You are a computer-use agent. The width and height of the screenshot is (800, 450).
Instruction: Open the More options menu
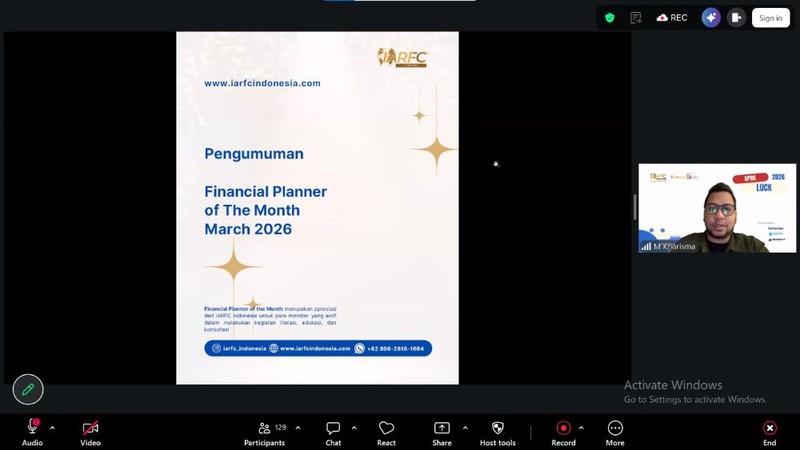point(615,433)
